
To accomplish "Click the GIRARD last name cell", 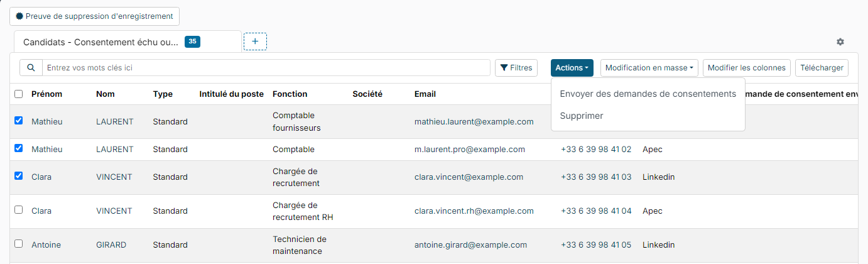I will pos(111,245).
